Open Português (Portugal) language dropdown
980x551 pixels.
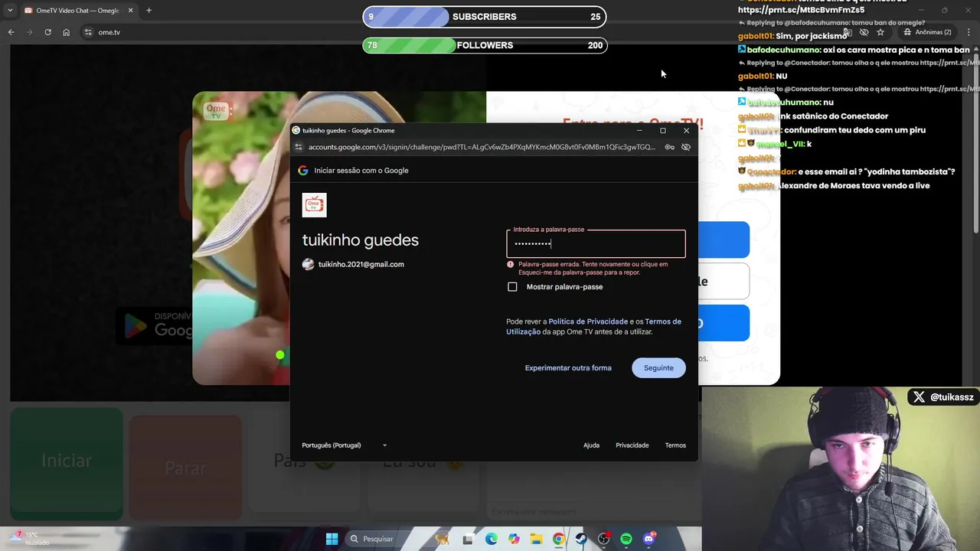(345, 445)
